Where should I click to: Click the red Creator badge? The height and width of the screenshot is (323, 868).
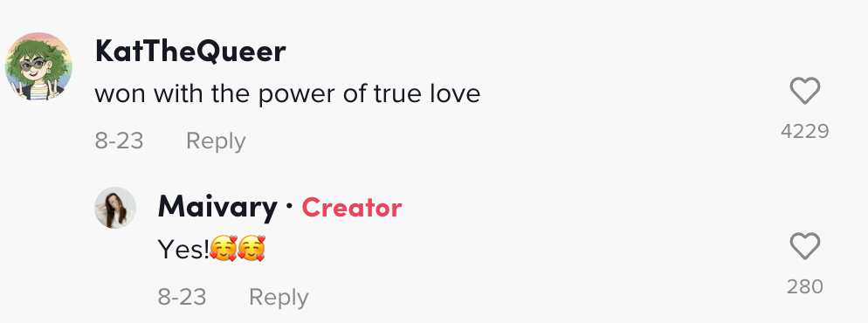click(x=352, y=208)
